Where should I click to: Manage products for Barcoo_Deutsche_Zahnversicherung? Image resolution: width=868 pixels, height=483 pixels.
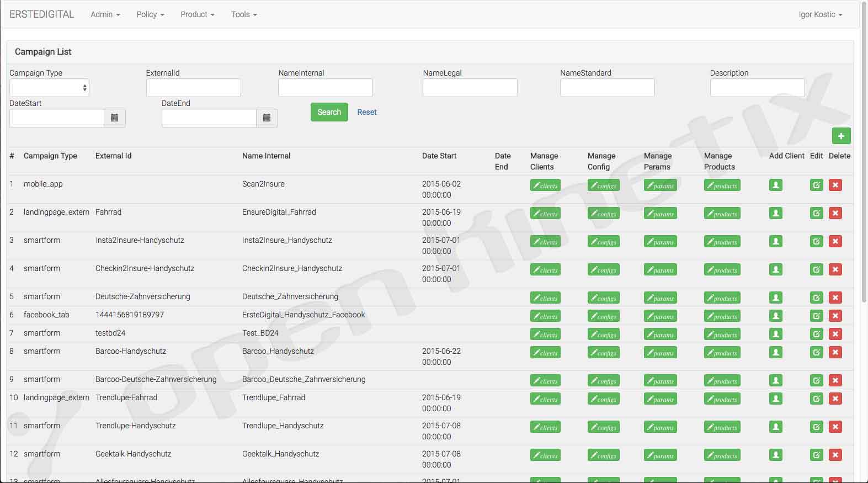coord(722,381)
